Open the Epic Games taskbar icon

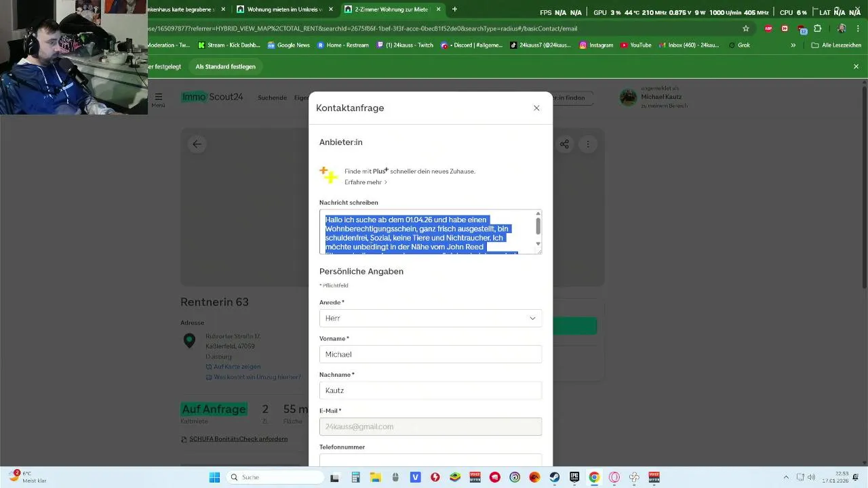pos(574,477)
